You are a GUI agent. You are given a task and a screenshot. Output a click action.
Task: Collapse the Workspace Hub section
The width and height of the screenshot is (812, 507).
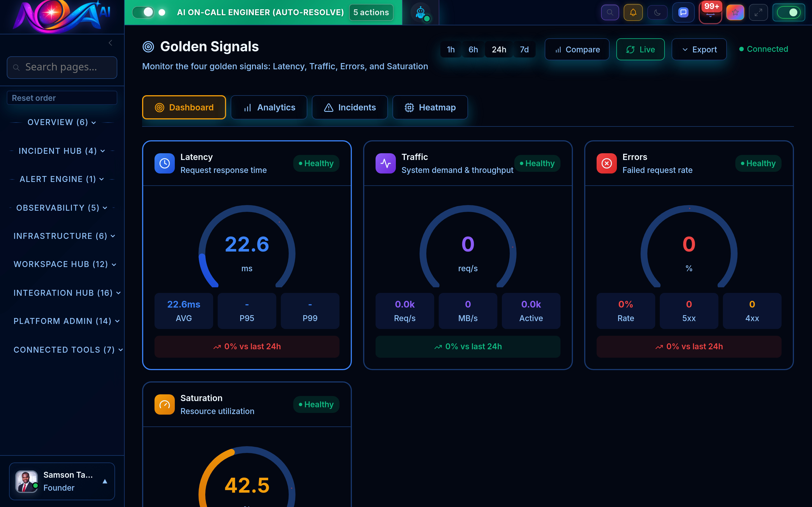click(x=64, y=264)
